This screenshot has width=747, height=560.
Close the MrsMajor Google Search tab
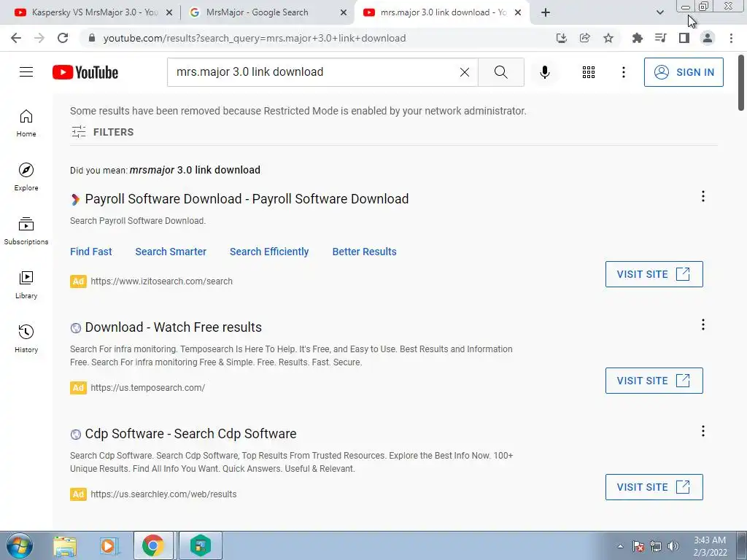point(344,13)
